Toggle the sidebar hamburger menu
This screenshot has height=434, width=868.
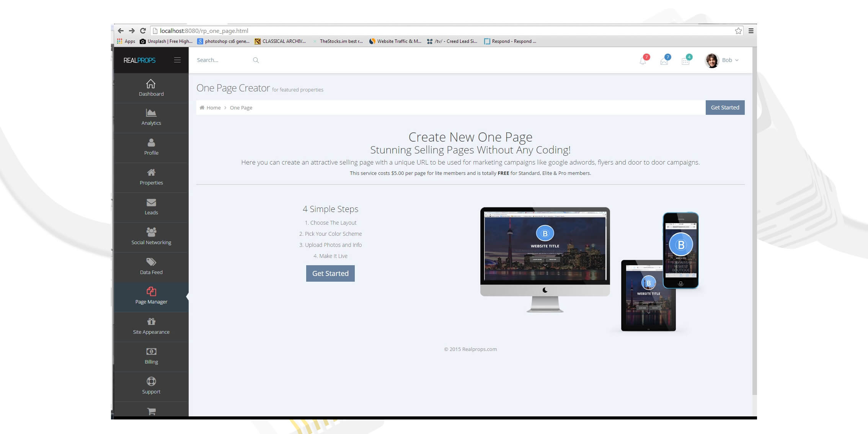coord(177,60)
